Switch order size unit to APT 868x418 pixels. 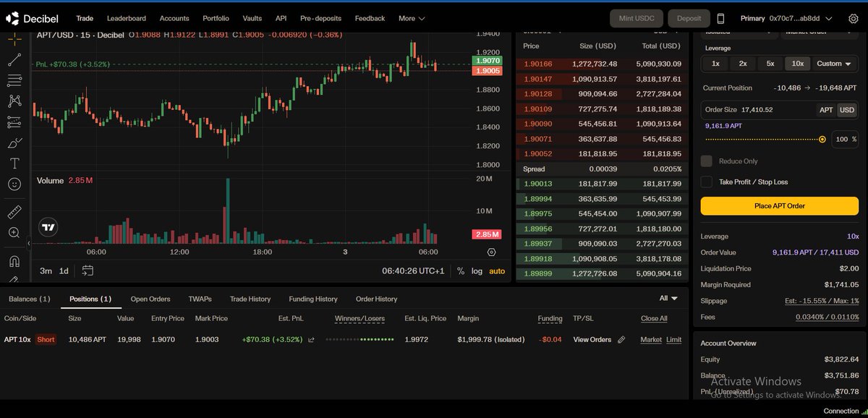click(x=826, y=110)
